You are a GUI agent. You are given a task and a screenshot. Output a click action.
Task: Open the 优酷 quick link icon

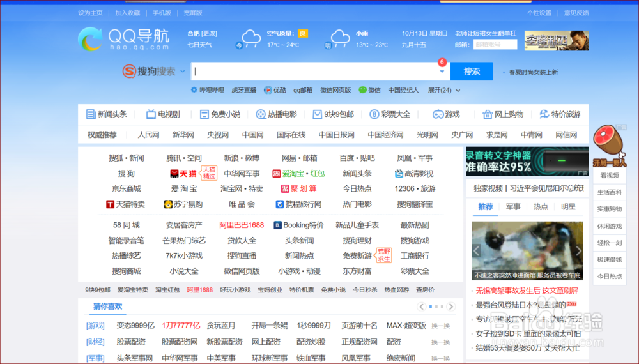pyautogui.click(x=268, y=90)
